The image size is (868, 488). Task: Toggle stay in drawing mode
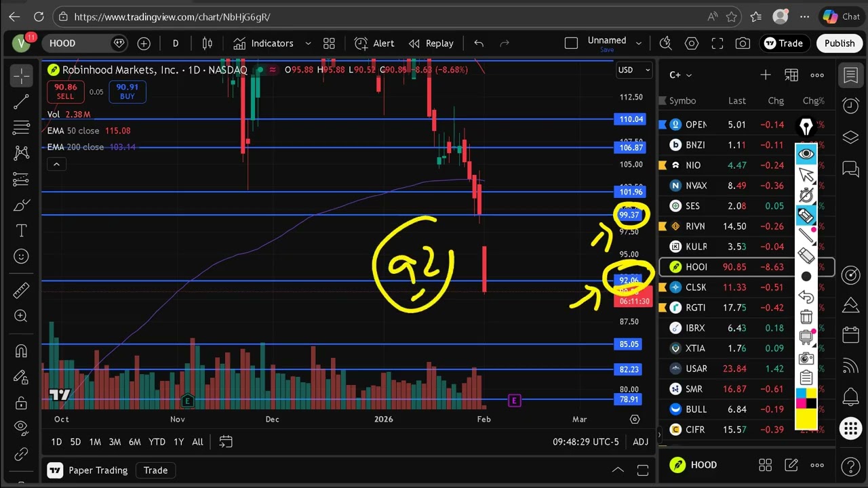[x=21, y=376]
